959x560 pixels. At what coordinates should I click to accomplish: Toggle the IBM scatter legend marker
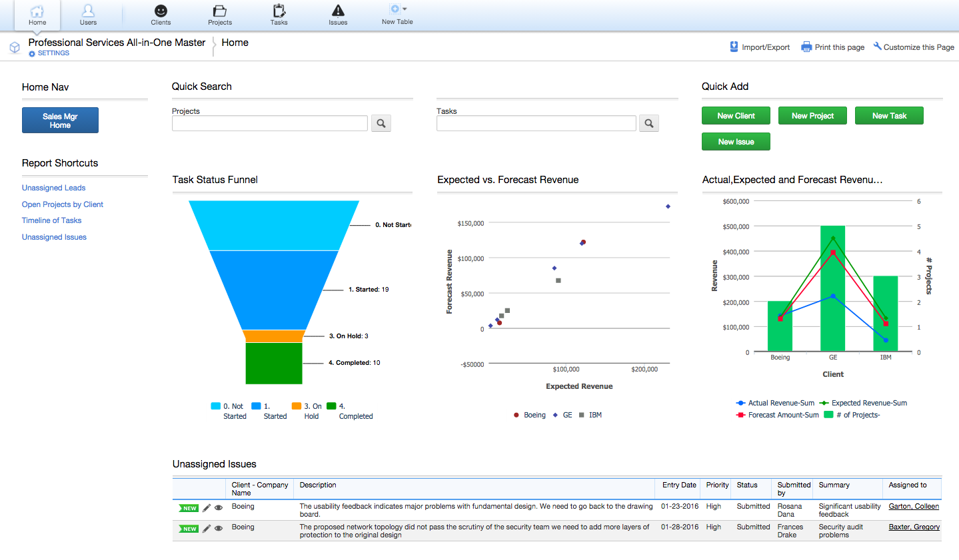pos(582,415)
